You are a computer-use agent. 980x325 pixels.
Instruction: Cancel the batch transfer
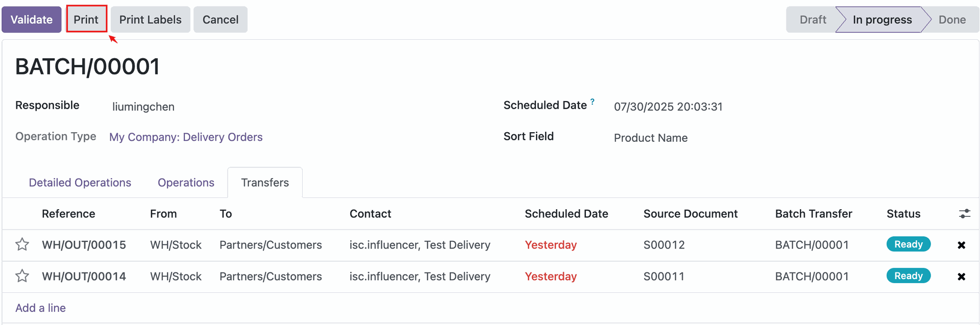tap(220, 20)
